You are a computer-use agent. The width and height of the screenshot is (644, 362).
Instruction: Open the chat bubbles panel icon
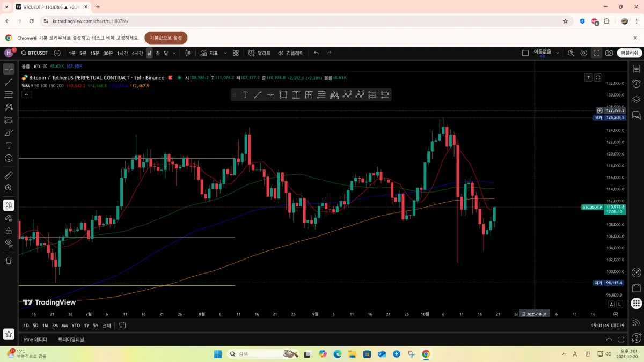pyautogui.click(x=636, y=115)
